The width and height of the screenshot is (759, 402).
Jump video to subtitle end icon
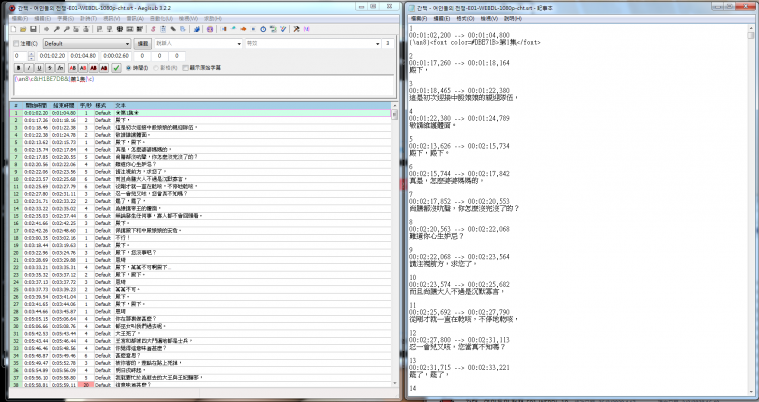(86, 29)
